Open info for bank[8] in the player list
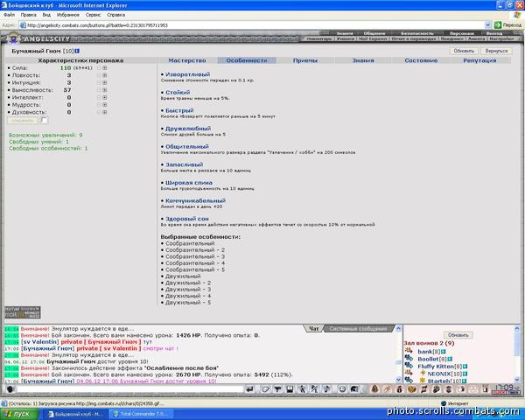This screenshot has width=525, height=420. coord(444,352)
